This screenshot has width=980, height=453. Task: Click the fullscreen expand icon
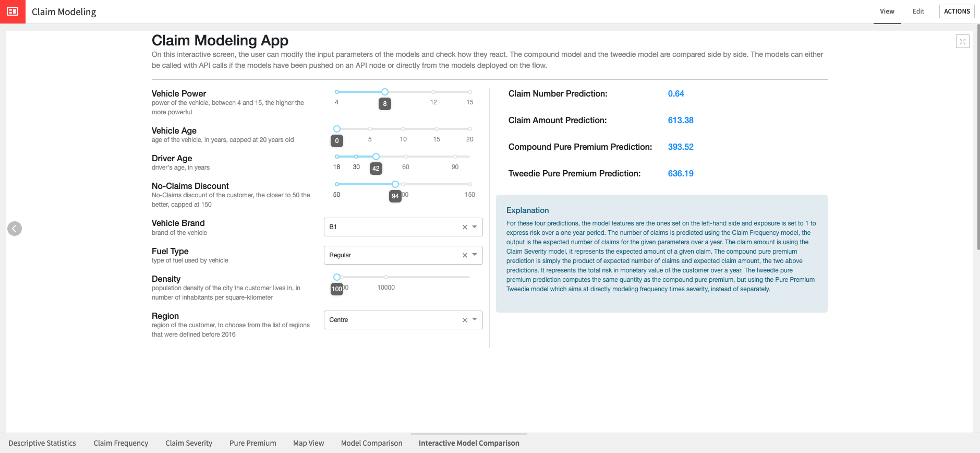(963, 41)
